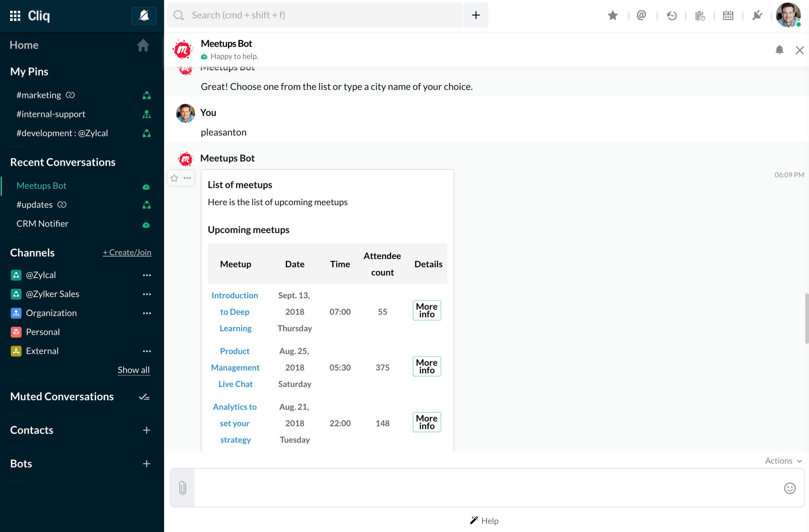The image size is (809, 532).
Task: Click the Meetups Bot status icon in sidebar
Action: coord(146,187)
